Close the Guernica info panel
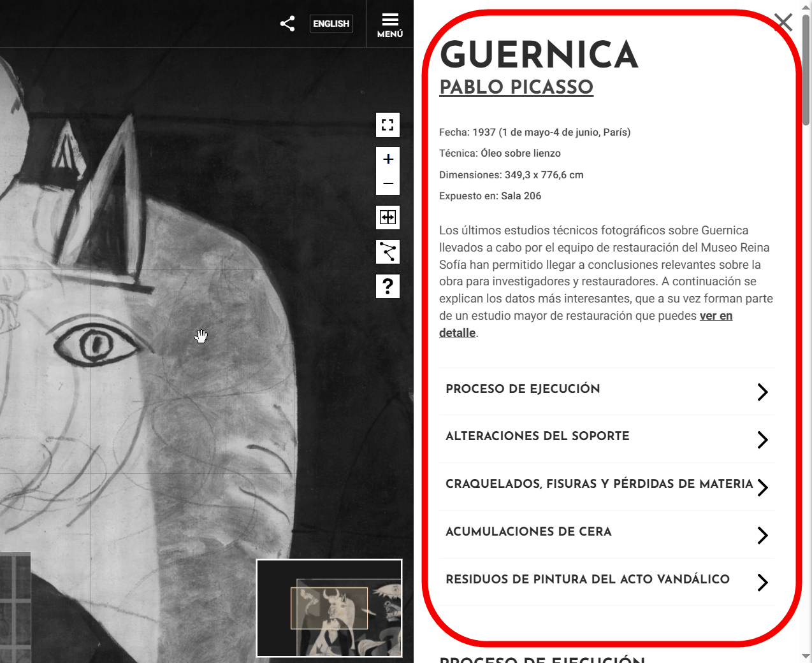 click(783, 22)
